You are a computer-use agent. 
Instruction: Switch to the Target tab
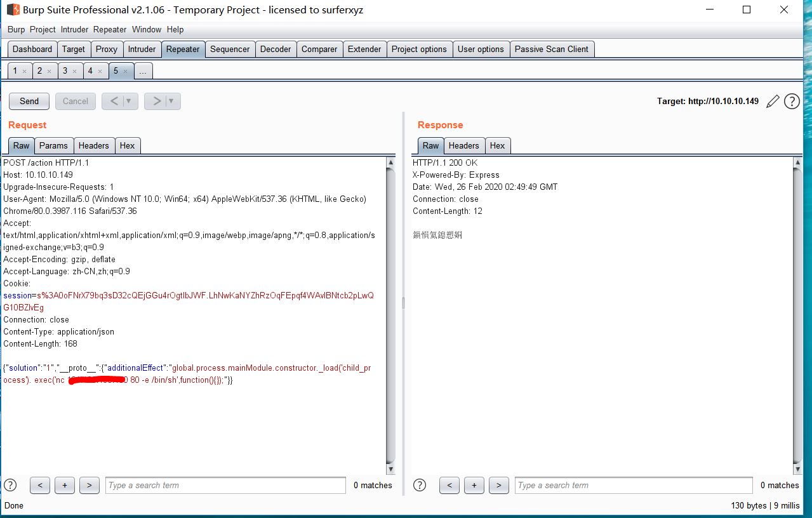click(74, 49)
